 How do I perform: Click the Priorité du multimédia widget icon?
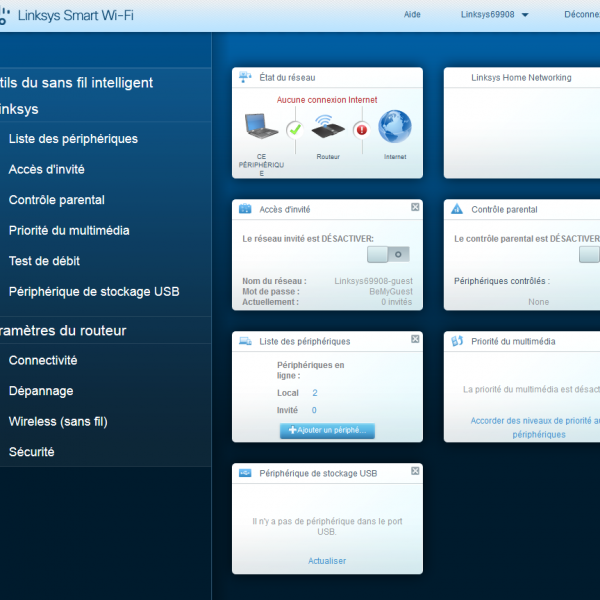tap(456, 341)
